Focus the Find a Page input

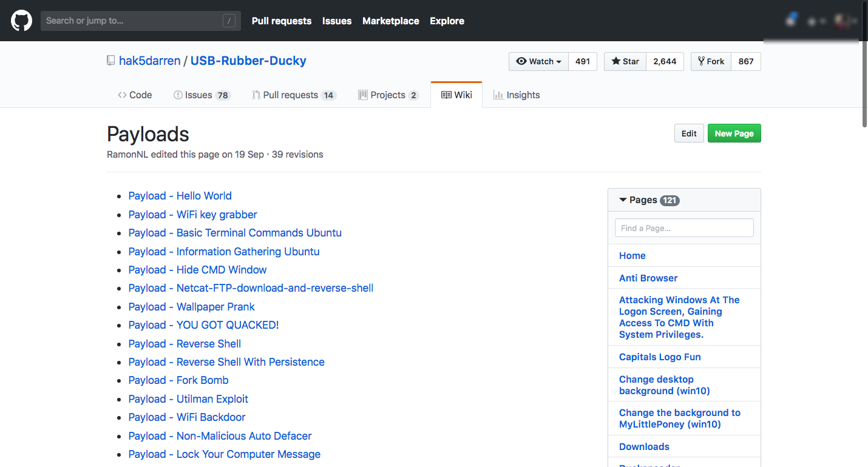coord(684,228)
